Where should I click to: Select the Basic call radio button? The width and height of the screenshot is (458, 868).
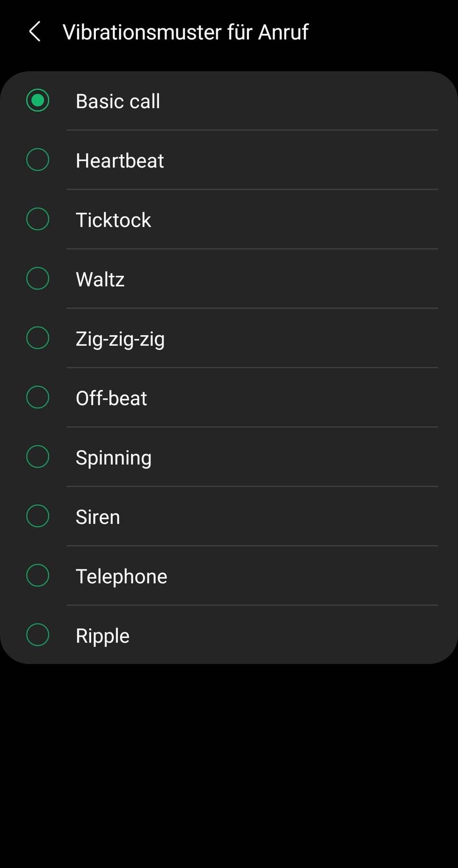pos(38,100)
